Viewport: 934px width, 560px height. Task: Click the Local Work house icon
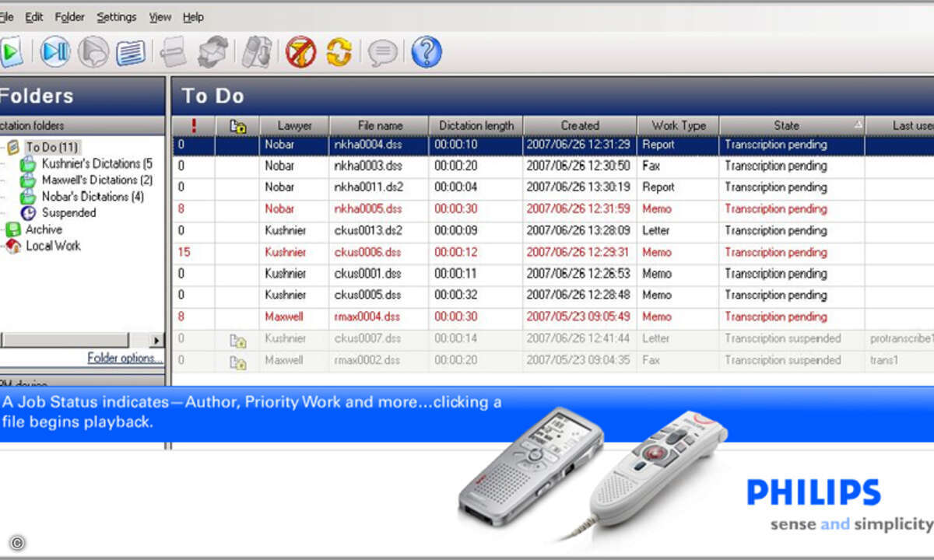pyautogui.click(x=13, y=246)
